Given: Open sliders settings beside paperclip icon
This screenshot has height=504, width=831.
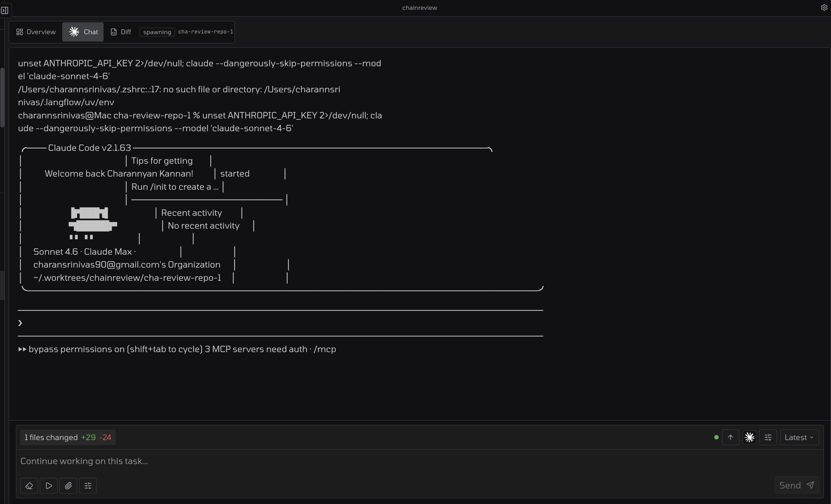Looking at the screenshot, I should (88, 486).
